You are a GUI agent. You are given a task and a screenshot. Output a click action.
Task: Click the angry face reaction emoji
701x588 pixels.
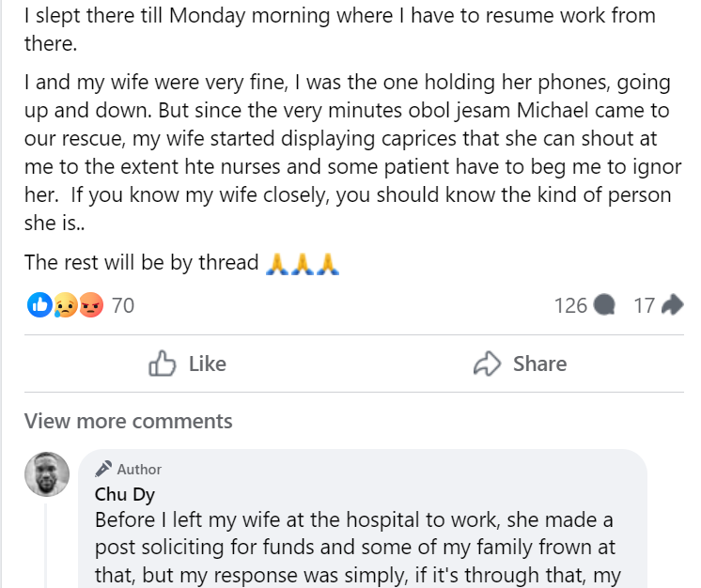pos(90,304)
